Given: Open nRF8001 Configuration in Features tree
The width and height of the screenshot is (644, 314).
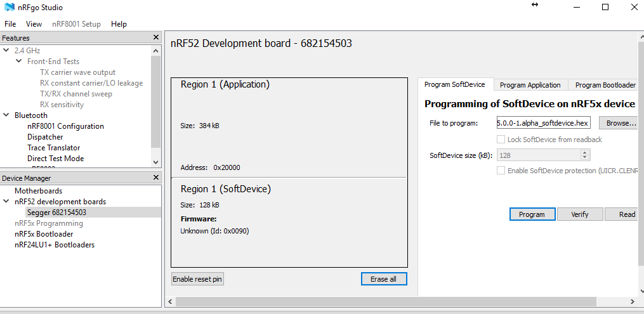Looking at the screenshot, I should pos(66,126).
